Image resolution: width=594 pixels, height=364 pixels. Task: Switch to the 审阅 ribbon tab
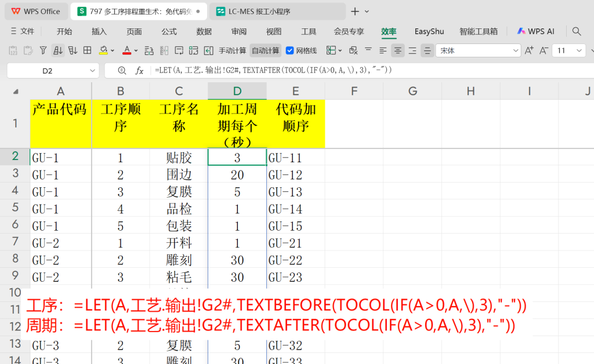pos(238,31)
